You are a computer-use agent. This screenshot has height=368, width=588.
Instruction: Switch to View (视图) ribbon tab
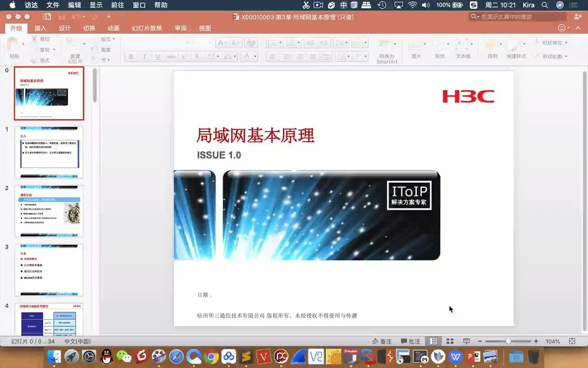(x=205, y=28)
